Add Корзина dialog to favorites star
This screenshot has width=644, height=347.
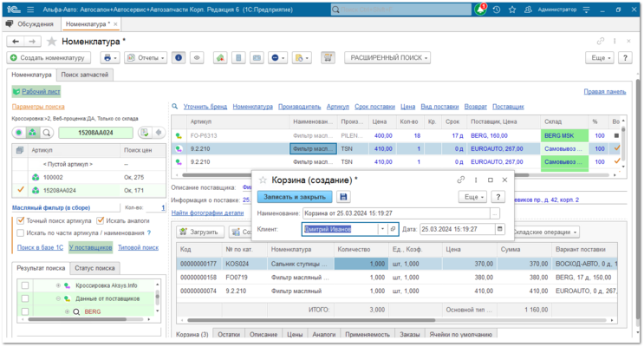coord(263,180)
